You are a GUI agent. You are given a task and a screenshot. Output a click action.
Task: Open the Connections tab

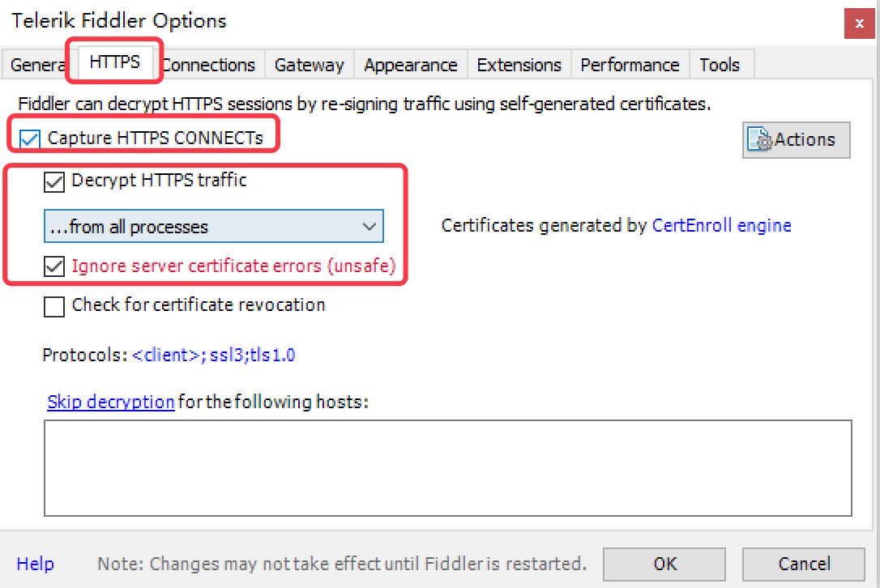pyautogui.click(x=209, y=65)
